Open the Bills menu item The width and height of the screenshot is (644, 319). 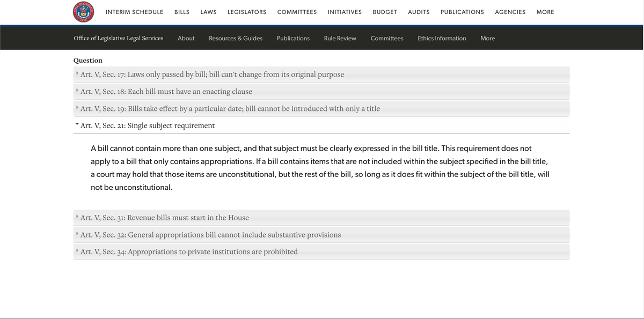pyautogui.click(x=182, y=12)
